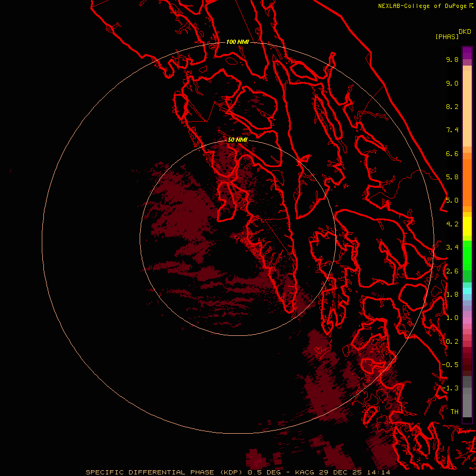
Task: Click the 9.0 scale value
Action: pos(452,83)
